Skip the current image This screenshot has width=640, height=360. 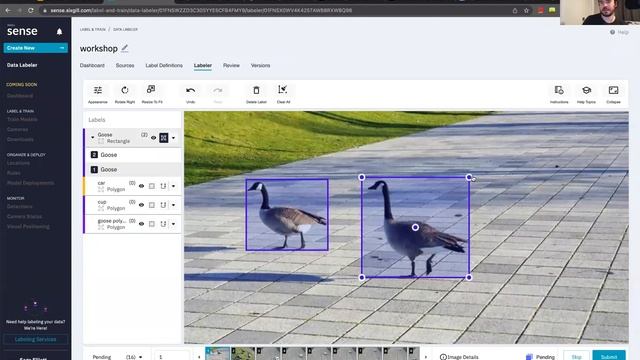point(576,356)
